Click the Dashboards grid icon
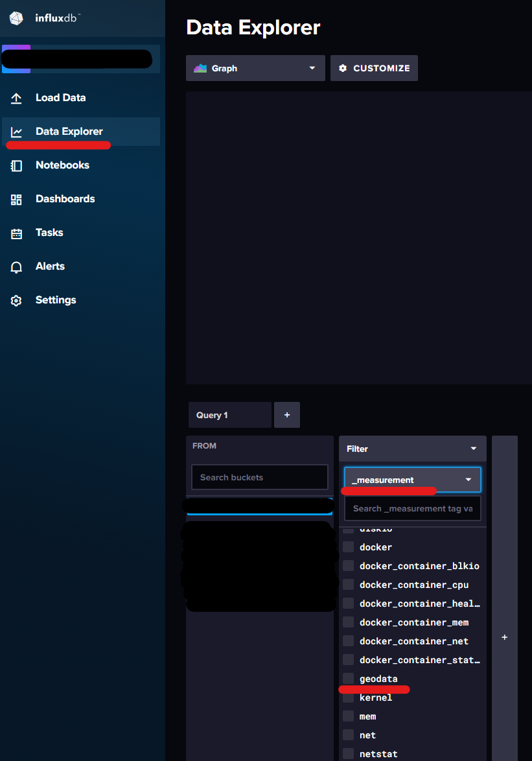The height and width of the screenshot is (761, 532). tap(16, 200)
